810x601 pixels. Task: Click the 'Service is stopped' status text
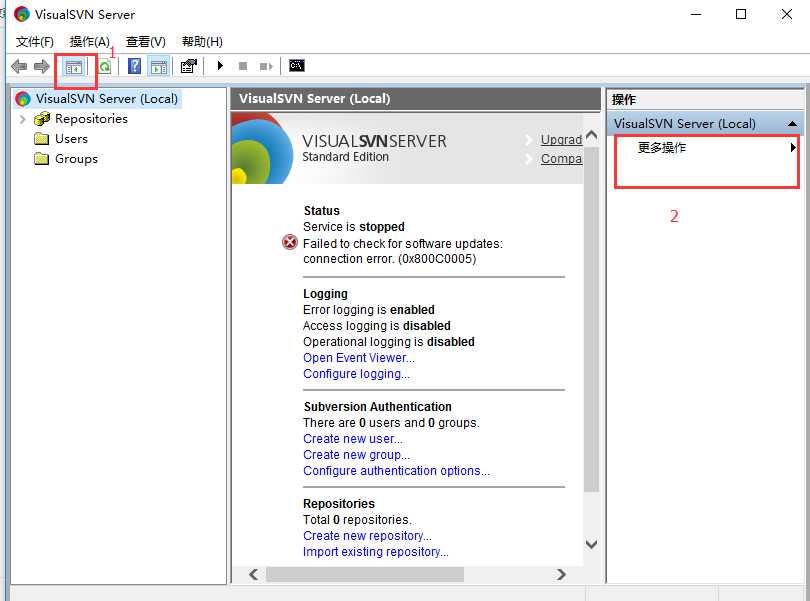[x=354, y=227]
